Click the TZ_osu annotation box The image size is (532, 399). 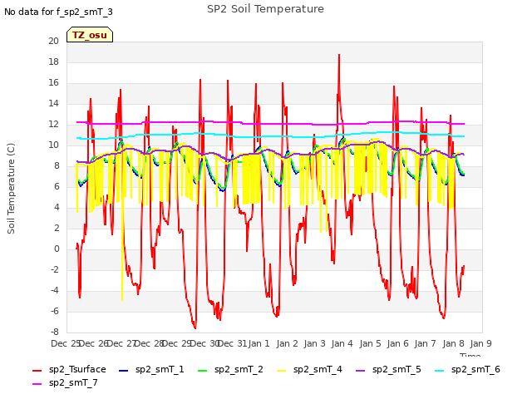click(90, 35)
